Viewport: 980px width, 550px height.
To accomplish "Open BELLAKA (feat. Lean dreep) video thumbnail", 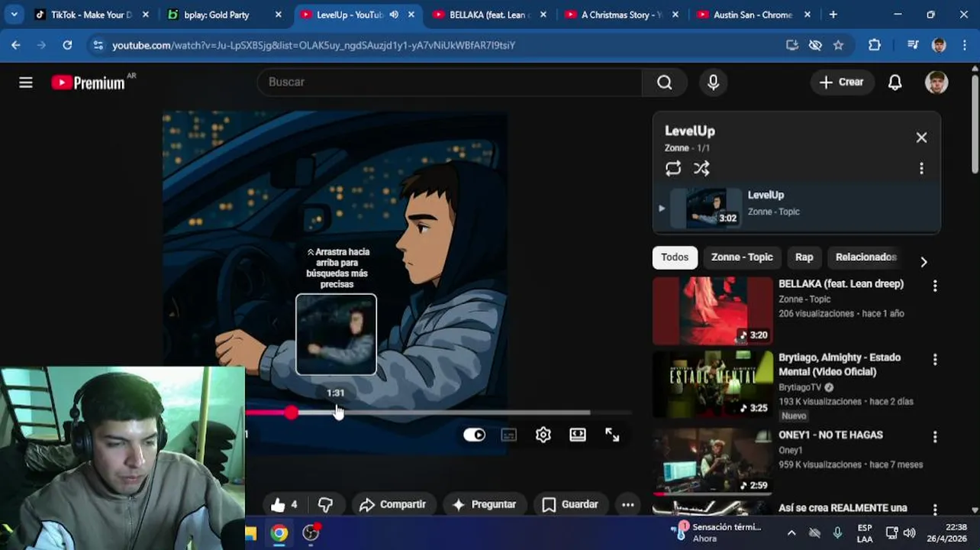I will (x=713, y=311).
